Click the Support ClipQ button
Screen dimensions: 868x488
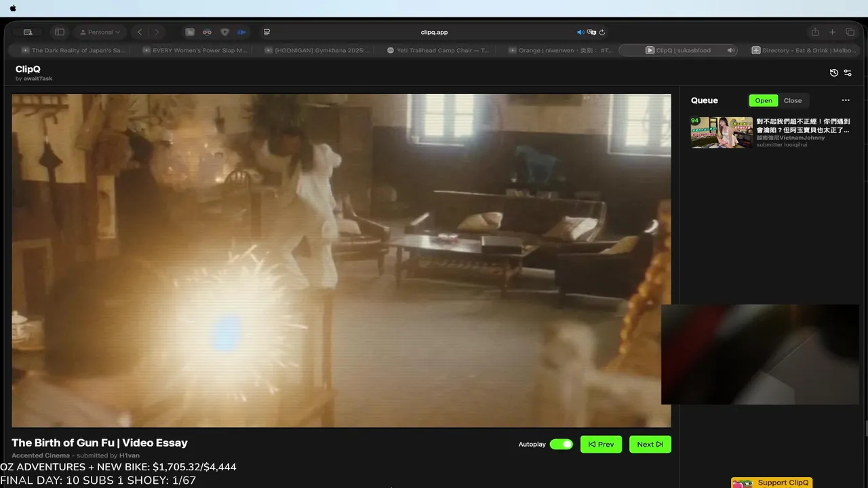point(773,483)
